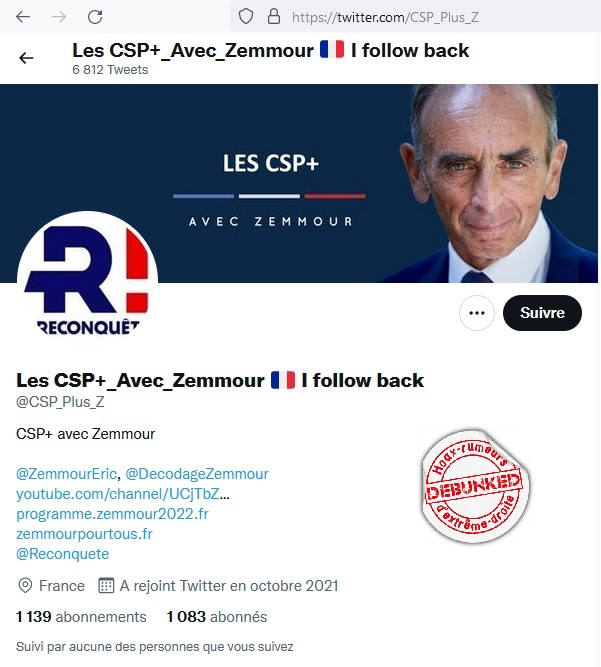Screen dimensions: 601x667
Task: Click the URL address bar field
Action: pos(415,17)
